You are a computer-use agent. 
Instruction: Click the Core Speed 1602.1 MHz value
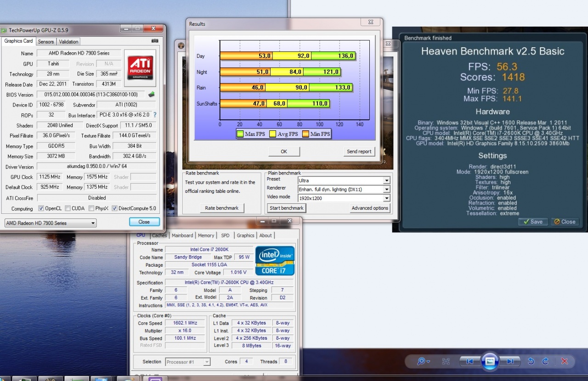coord(185,323)
